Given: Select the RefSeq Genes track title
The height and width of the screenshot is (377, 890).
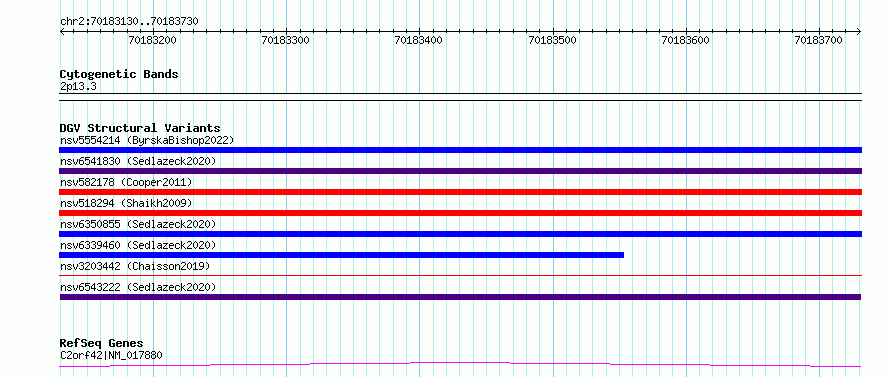Looking at the screenshot, I should coord(101,343).
